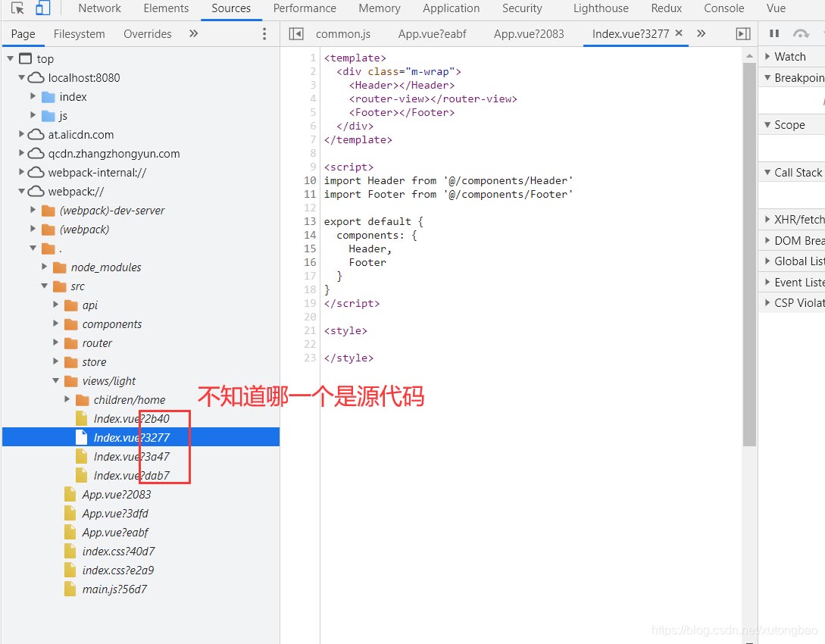
Task: Expand the CSP Violation Breakpoints section
Action: (x=767, y=302)
